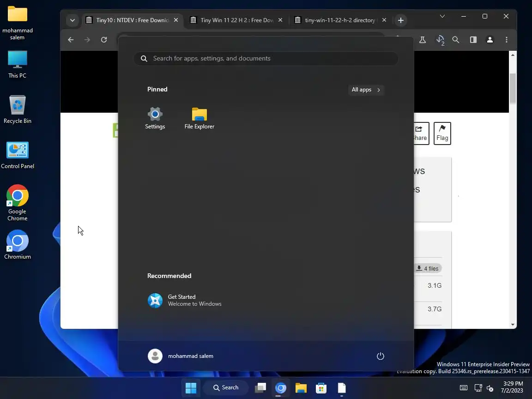The height and width of the screenshot is (399, 532).
Task: Switch to the Tiny Win 11 22 H 2 tab
Action: point(236,20)
